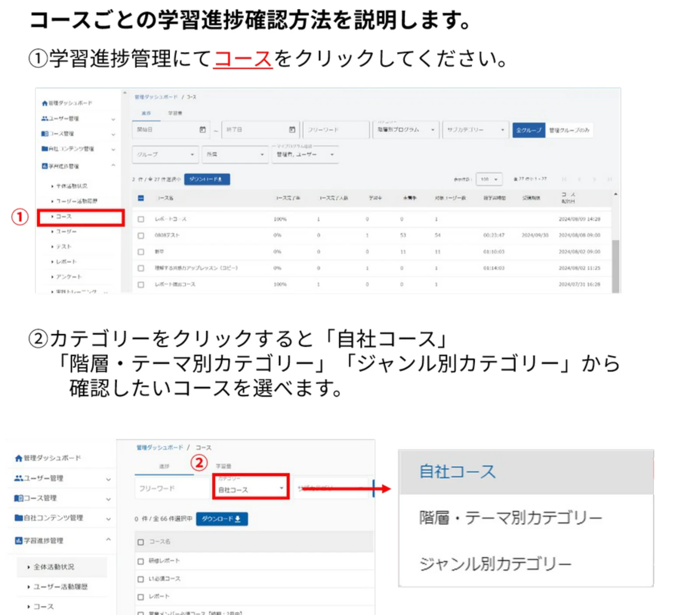
Task: Open the 所属 dropdown filter
Action: click(235, 155)
